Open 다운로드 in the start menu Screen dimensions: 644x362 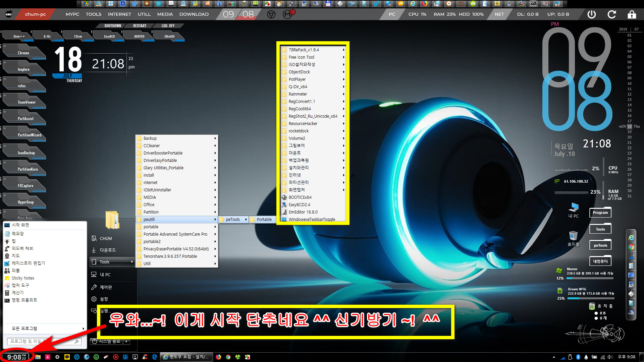coord(112,250)
